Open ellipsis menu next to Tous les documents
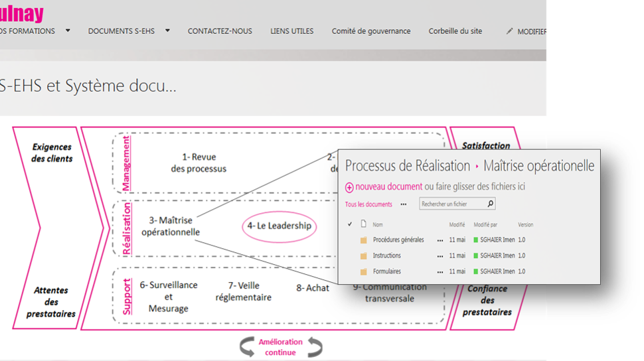The height and width of the screenshot is (361, 644). tap(403, 204)
